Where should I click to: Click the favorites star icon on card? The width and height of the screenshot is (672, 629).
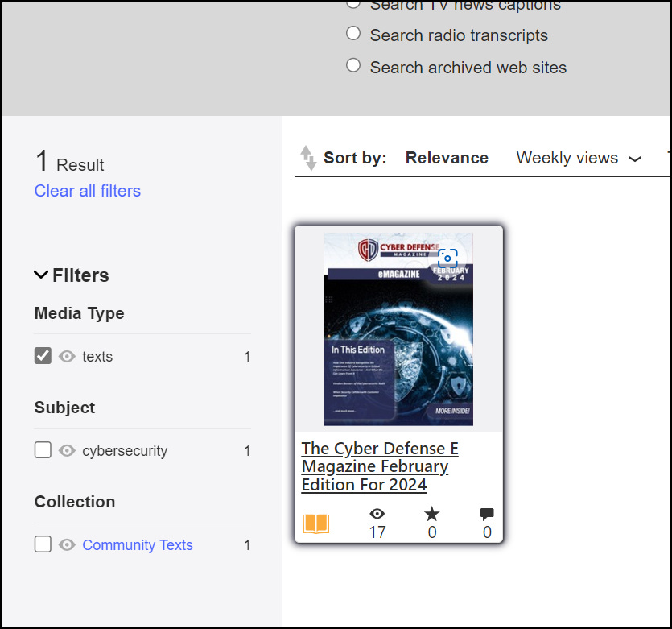click(x=432, y=513)
